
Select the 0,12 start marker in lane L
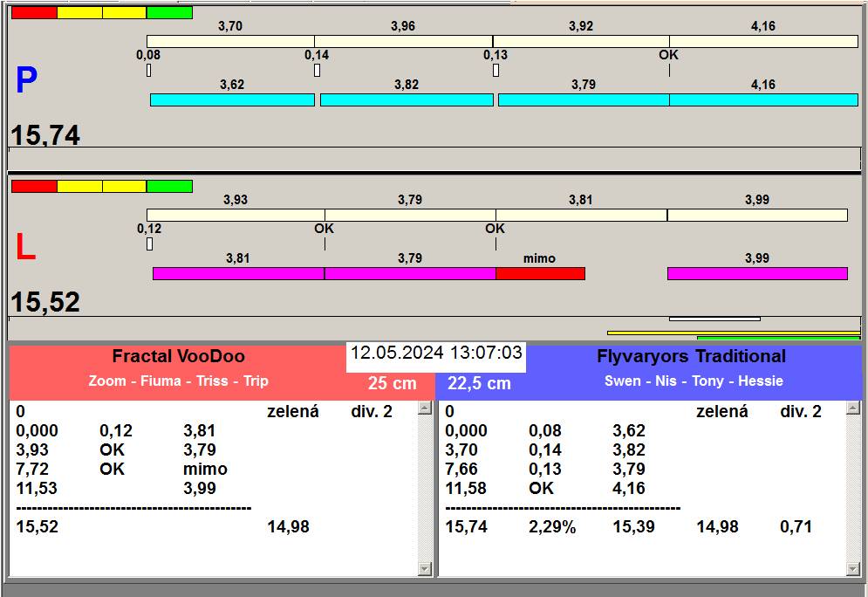(149, 244)
